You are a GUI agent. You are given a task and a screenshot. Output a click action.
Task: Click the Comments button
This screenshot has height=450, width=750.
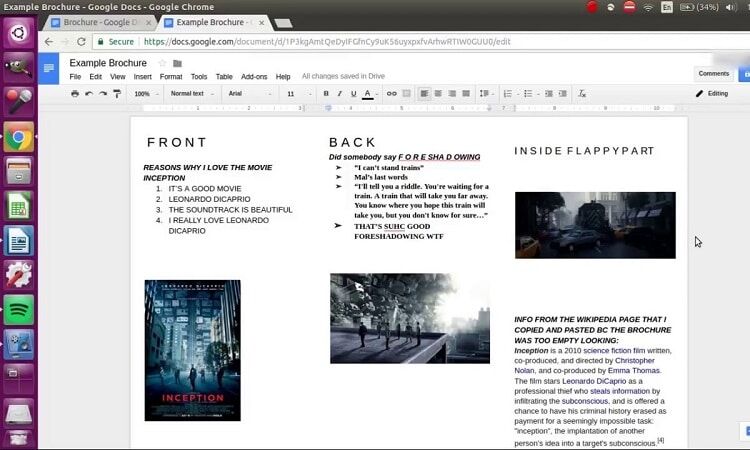pos(714,74)
